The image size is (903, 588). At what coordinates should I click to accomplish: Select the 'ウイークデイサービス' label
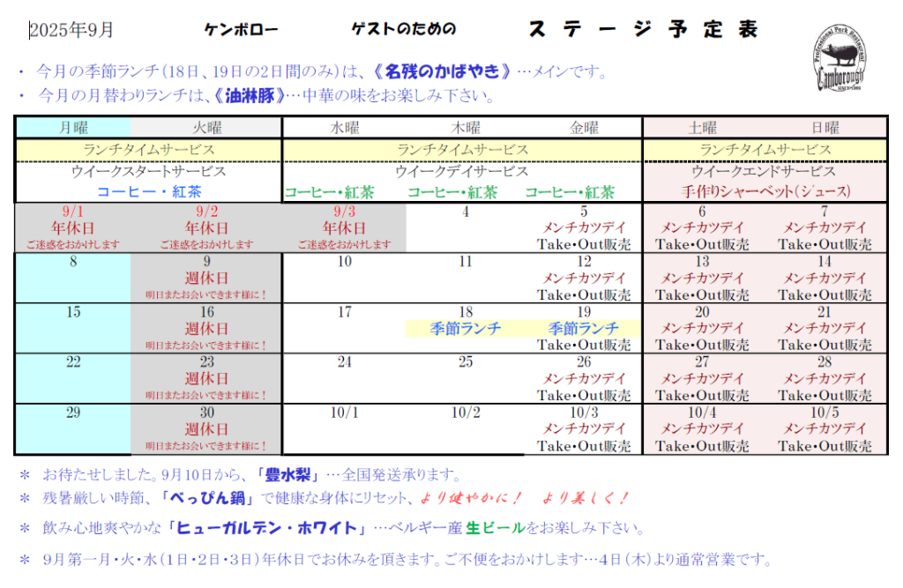(x=461, y=172)
